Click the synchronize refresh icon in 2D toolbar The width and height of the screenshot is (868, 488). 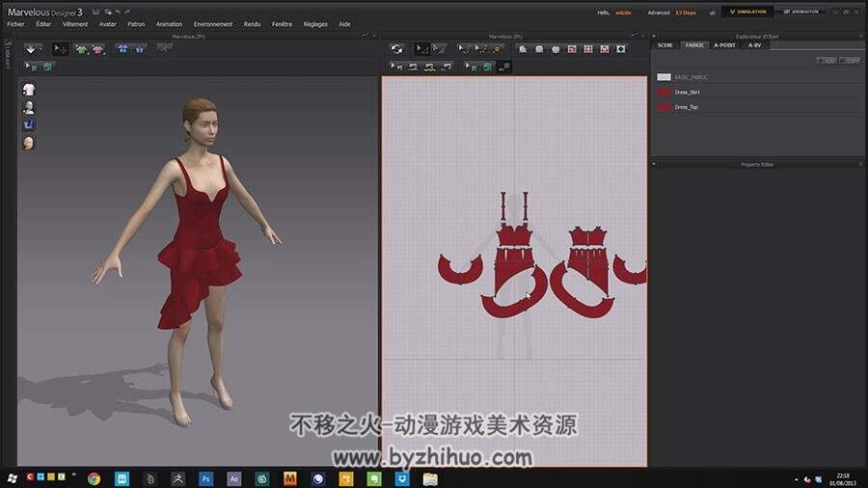[x=397, y=49]
